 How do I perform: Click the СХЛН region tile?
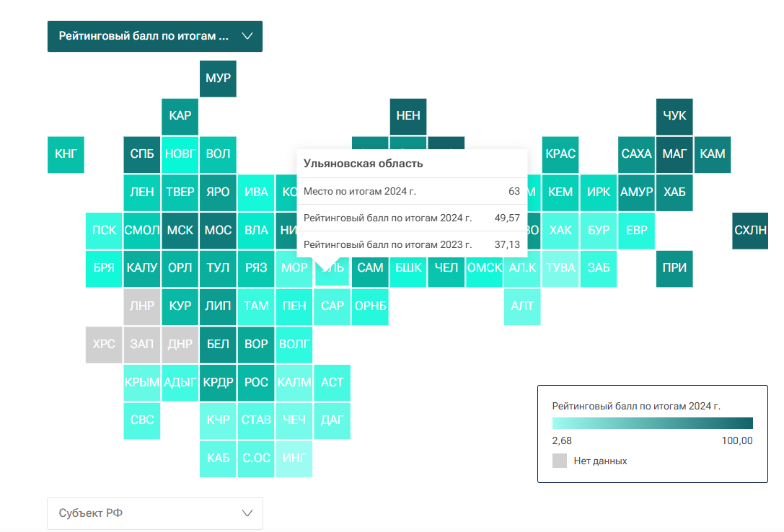750,231
